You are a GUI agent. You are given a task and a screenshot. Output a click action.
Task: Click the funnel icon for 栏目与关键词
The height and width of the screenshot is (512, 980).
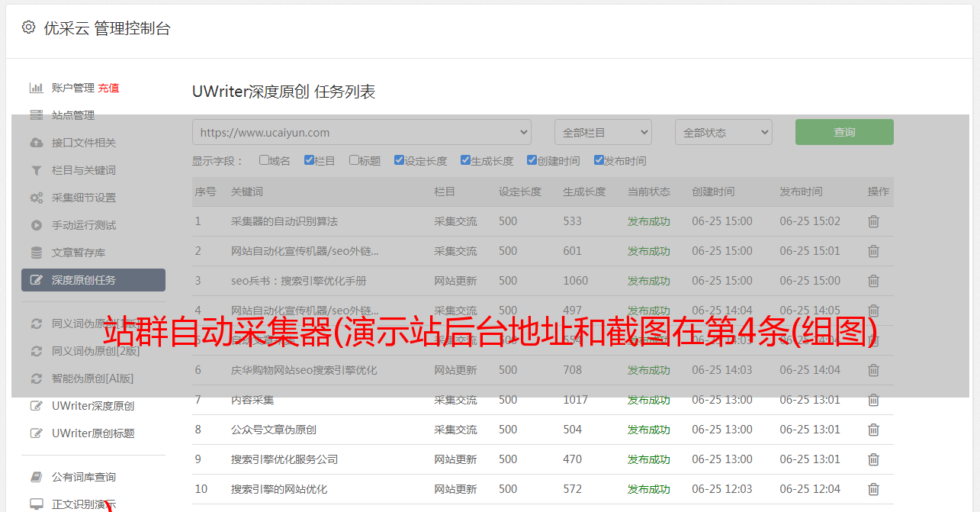(x=36, y=170)
